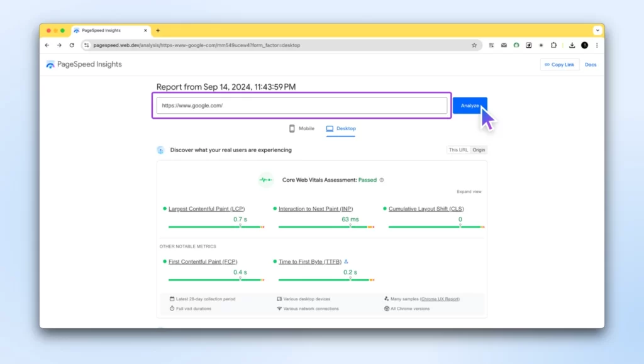
Task: Click the mail extension icon
Action: tap(504, 45)
